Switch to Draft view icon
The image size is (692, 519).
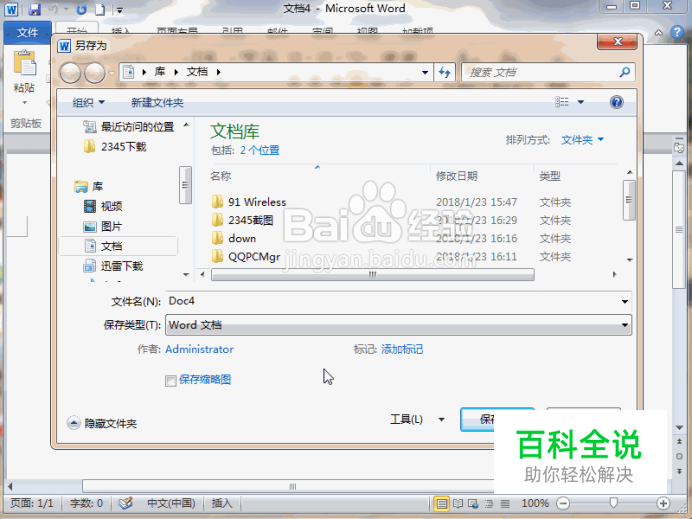click(x=505, y=503)
